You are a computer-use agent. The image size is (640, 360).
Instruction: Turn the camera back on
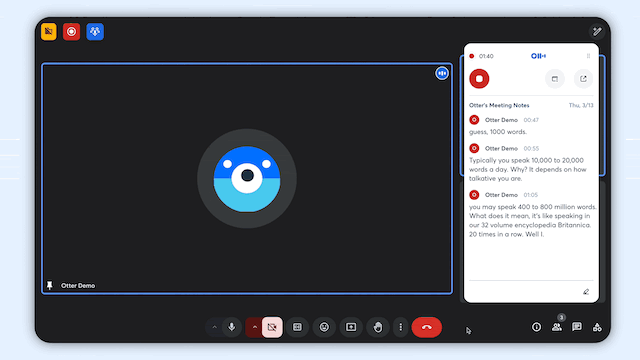[x=272, y=327]
